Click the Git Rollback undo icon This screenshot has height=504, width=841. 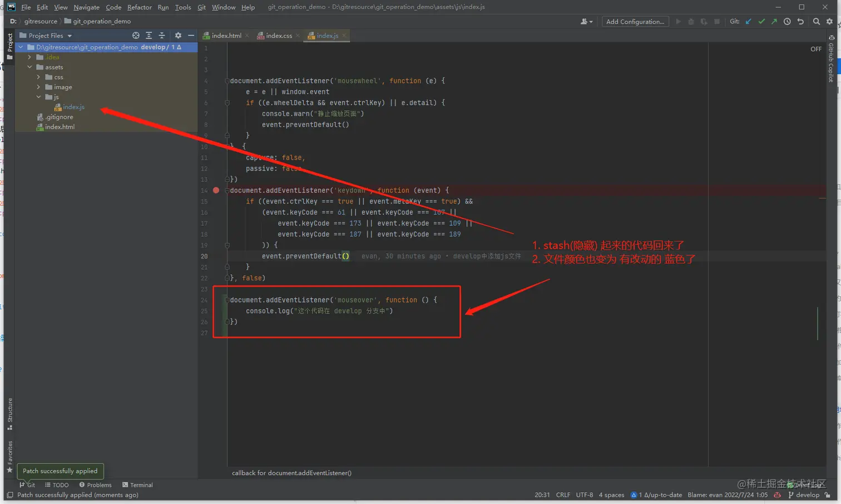800,22
